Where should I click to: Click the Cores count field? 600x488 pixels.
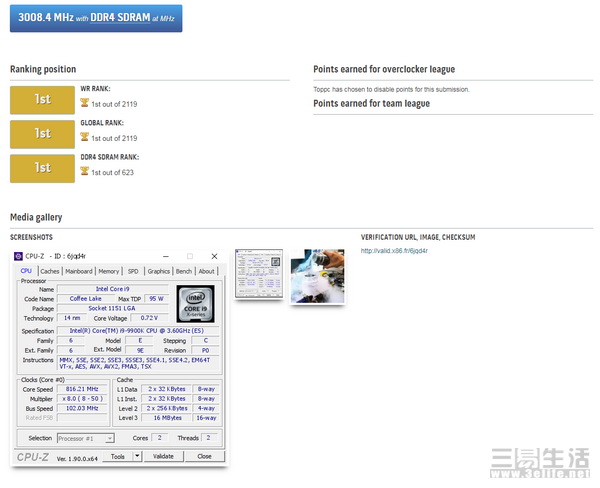coord(160,437)
